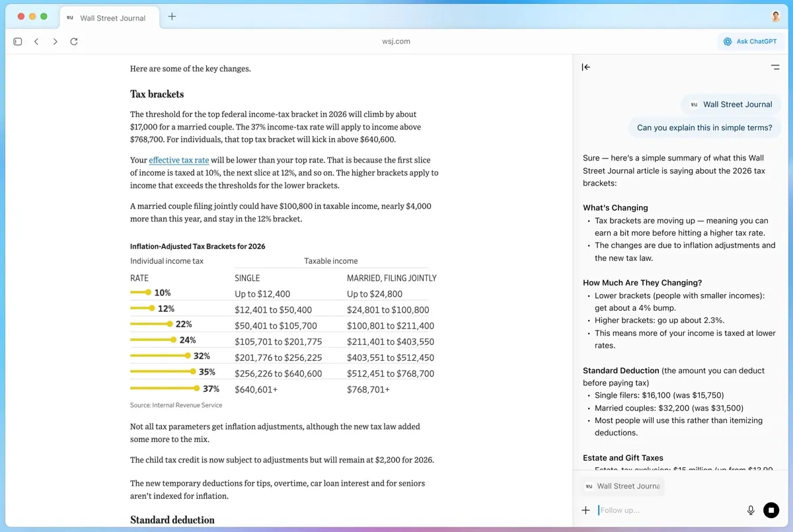The width and height of the screenshot is (793, 532).
Task: Open the browser sidebar panel icon
Action: point(18,41)
